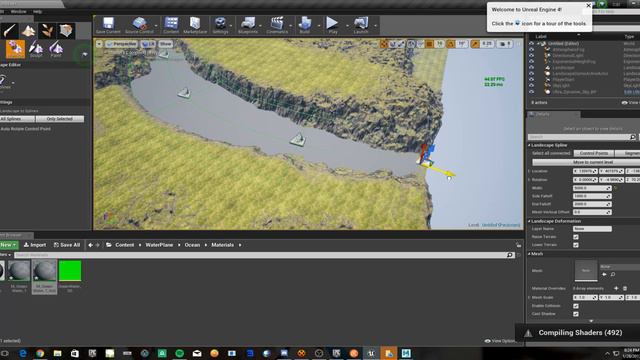
Task: Open the Blueprints toolbar icon
Action: 248,25
